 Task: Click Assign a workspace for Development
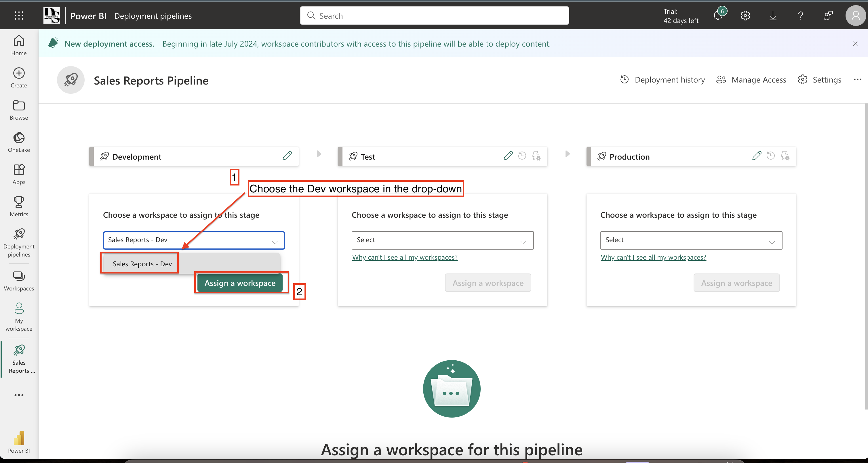tap(240, 283)
